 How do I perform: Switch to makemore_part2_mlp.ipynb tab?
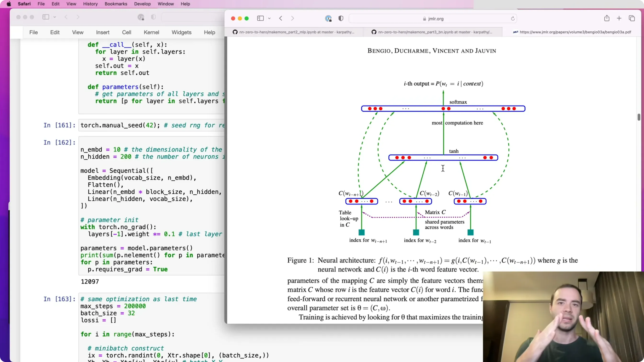(294, 32)
